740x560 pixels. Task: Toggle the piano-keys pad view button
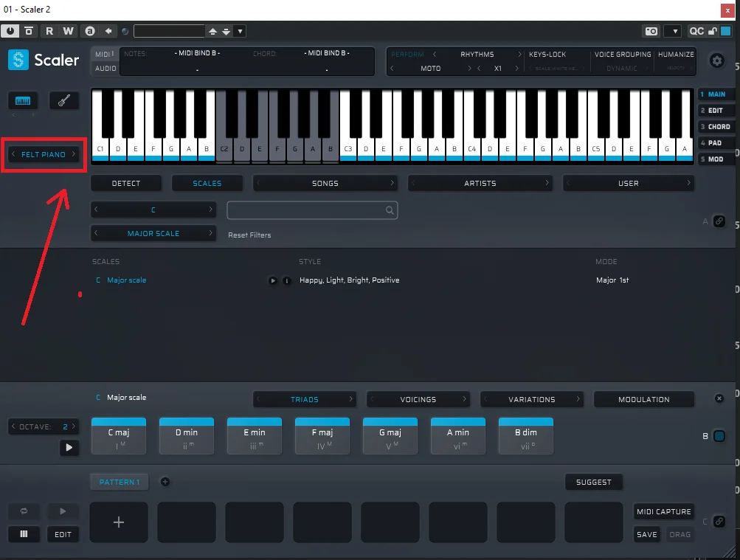pos(24,534)
